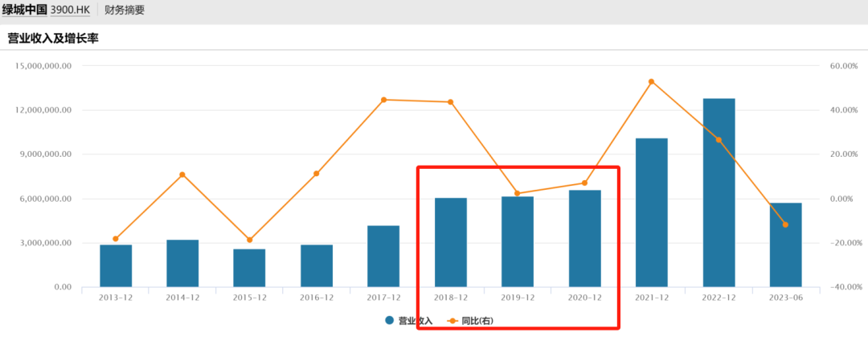The image size is (868, 337).
Task: Click the 2023-06 growth rate data point
Action: [785, 224]
